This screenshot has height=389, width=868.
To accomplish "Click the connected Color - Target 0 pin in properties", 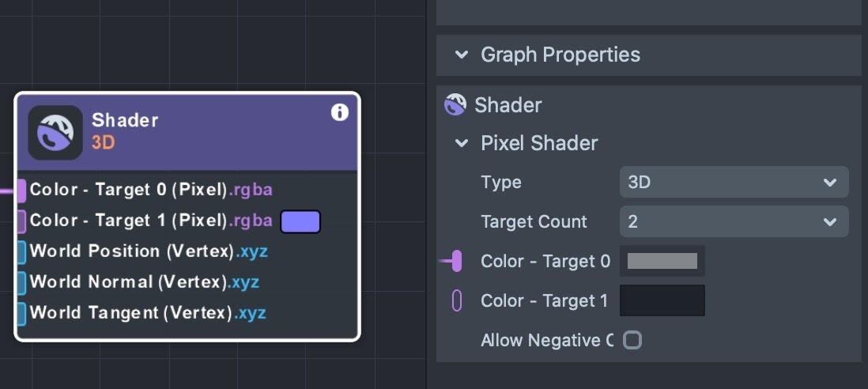I will [456, 261].
